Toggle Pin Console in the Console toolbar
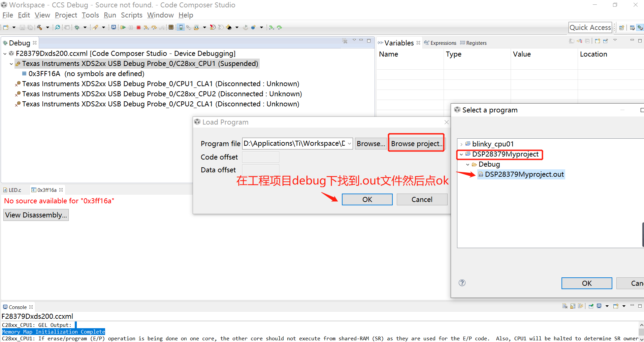 click(x=591, y=306)
